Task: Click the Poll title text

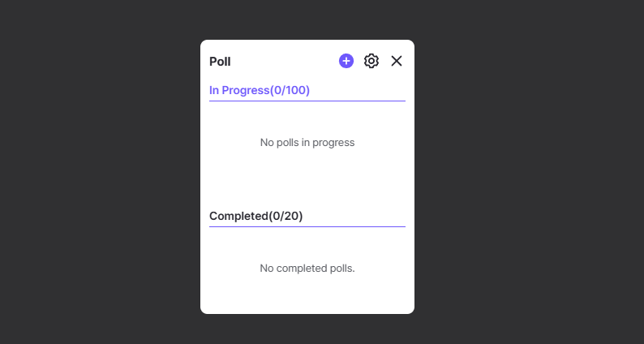Action: tap(220, 62)
